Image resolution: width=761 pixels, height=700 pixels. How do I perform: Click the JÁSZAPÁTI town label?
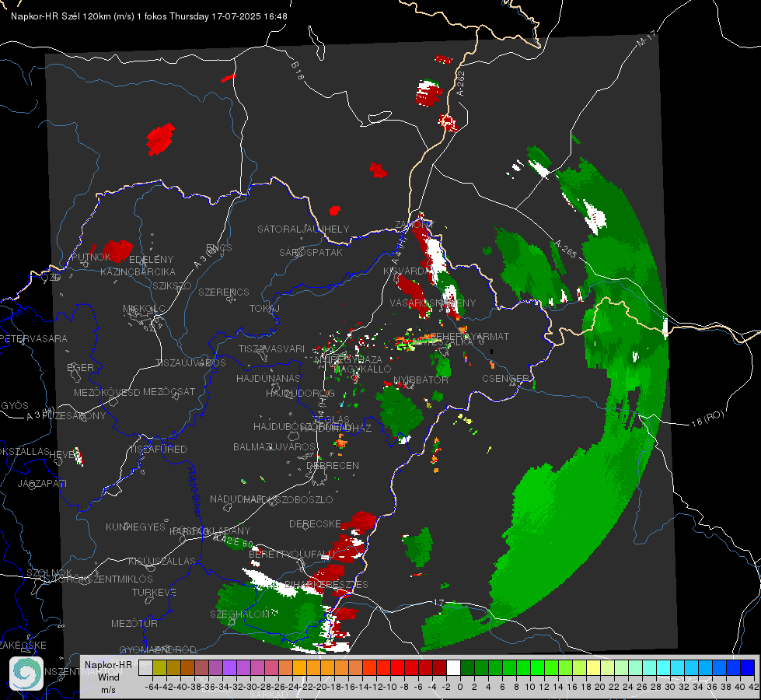(42, 484)
